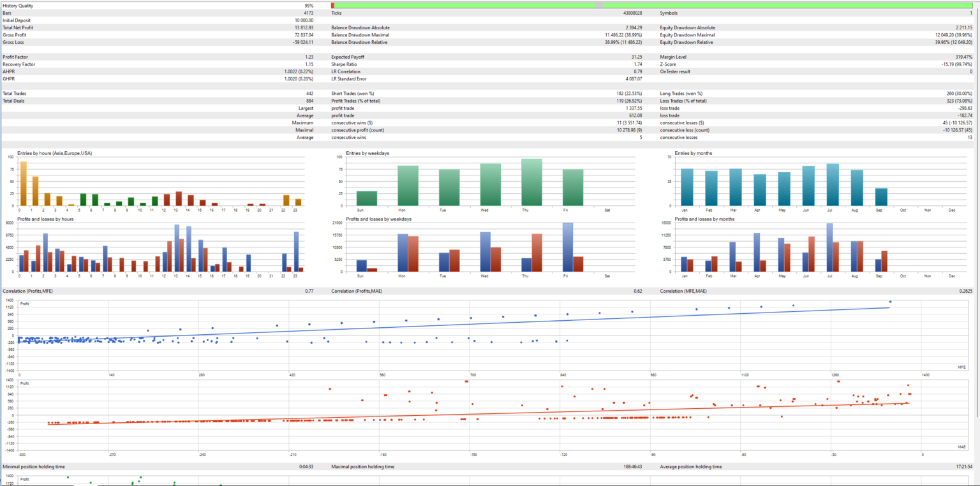Click the Entries by hours (Asia,Europe,USA) chart title
Screen dimensions: 980x486
(55, 153)
